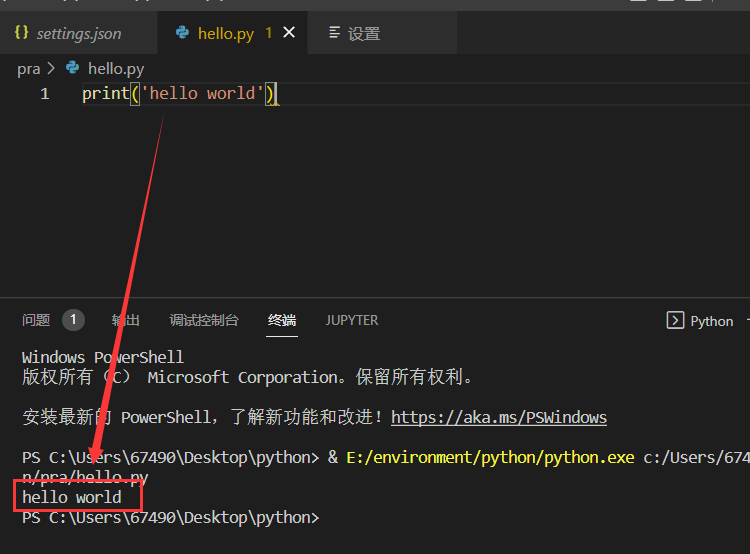The width and height of the screenshot is (750, 554).
Task: Click the 'hello world' terminal output text
Action: 72,498
